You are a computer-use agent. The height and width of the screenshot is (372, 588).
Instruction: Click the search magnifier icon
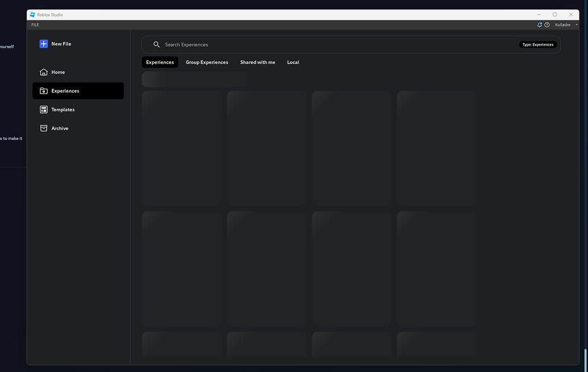[x=156, y=44]
